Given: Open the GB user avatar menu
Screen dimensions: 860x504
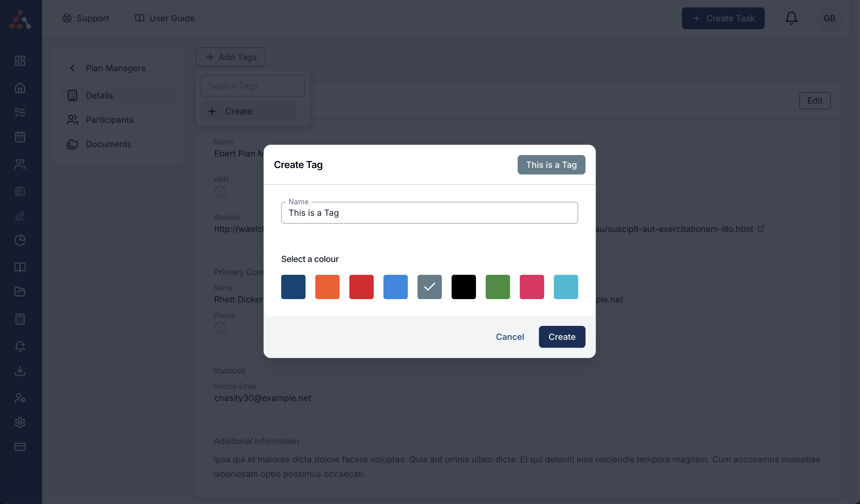Looking at the screenshot, I should pos(829,18).
